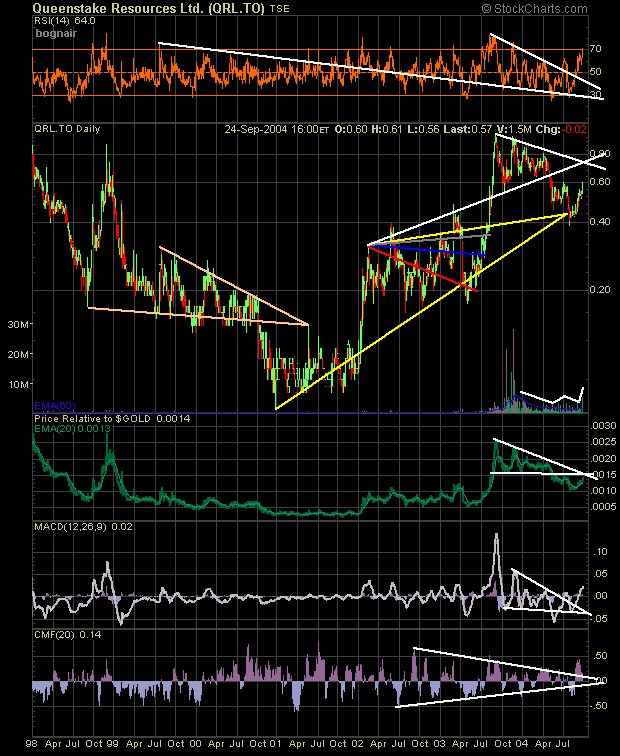The height and width of the screenshot is (756, 620).
Task: Click the 'bognair' author label
Action: coord(56,33)
